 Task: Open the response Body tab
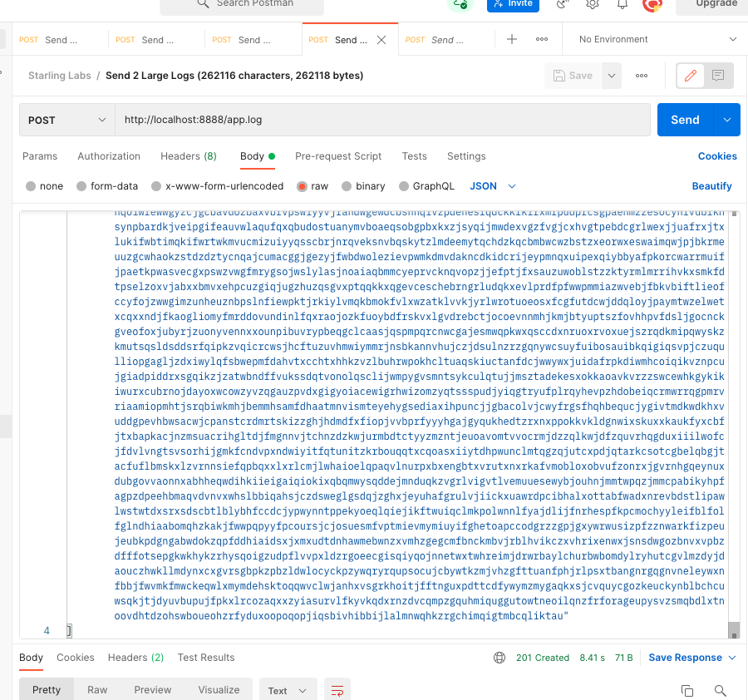(x=31, y=658)
